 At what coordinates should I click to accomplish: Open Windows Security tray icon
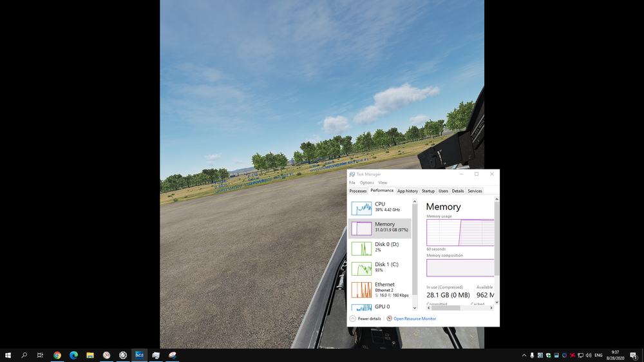(x=548, y=356)
